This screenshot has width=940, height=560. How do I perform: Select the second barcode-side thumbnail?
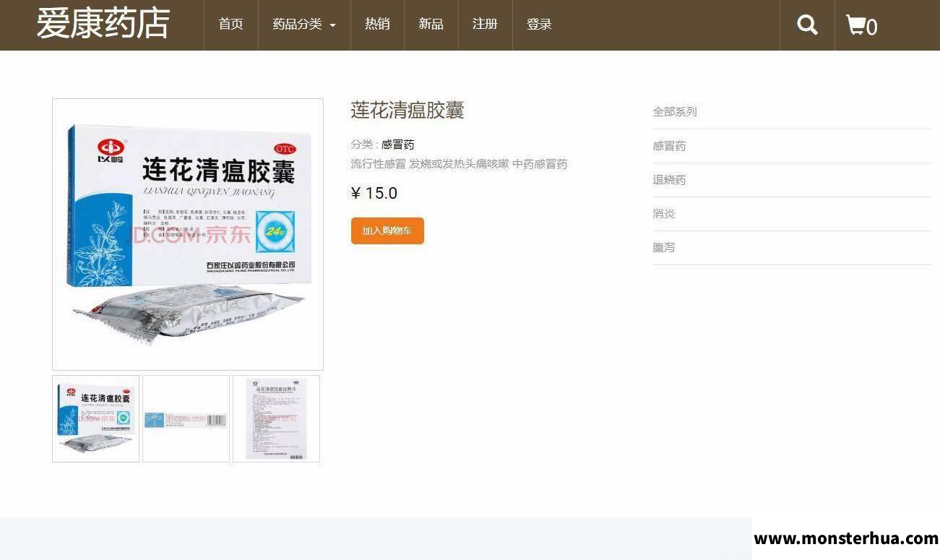click(186, 418)
